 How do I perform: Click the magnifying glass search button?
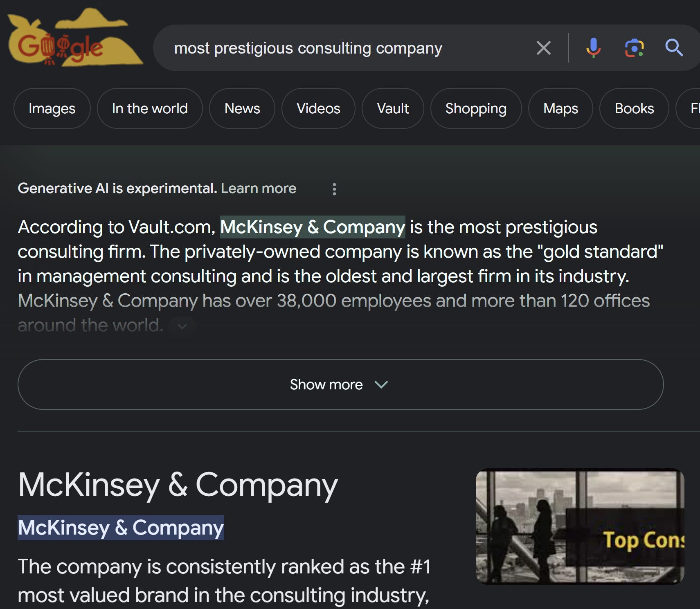tap(674, 48)
